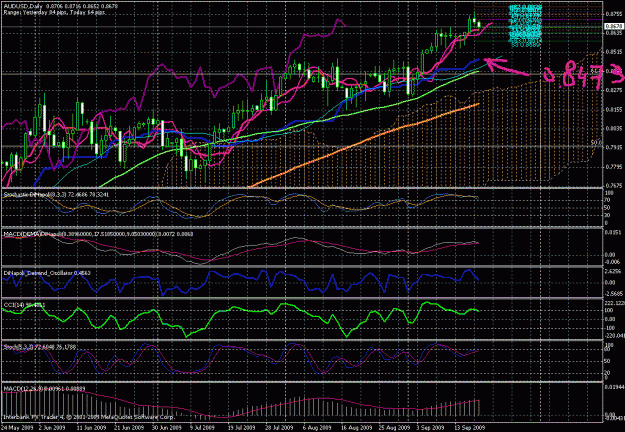Click the 25 Aug 2009 date label
The image size is (625, 432).
(x=392, y=428)
